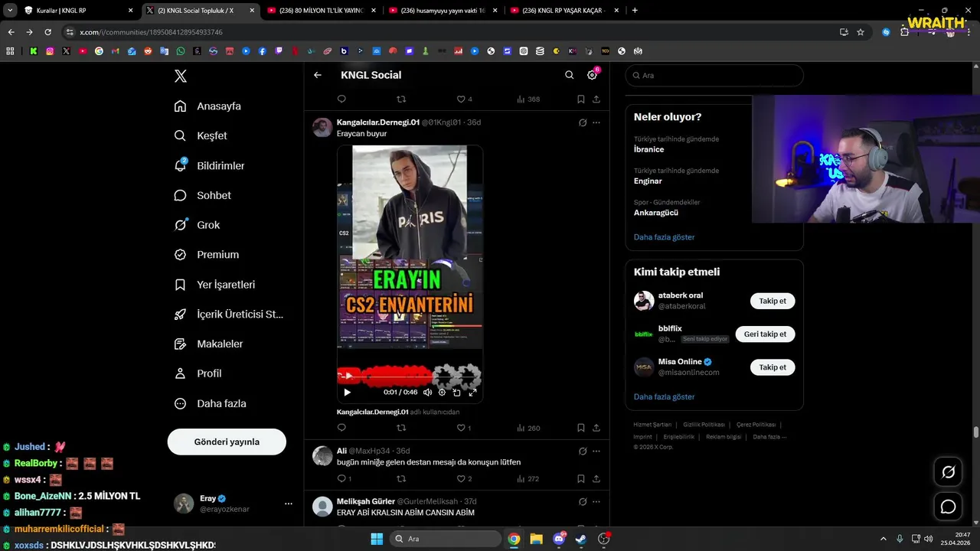Click Grok icon on Kangalcılar.Dernegi.01 post

point(583,122)
